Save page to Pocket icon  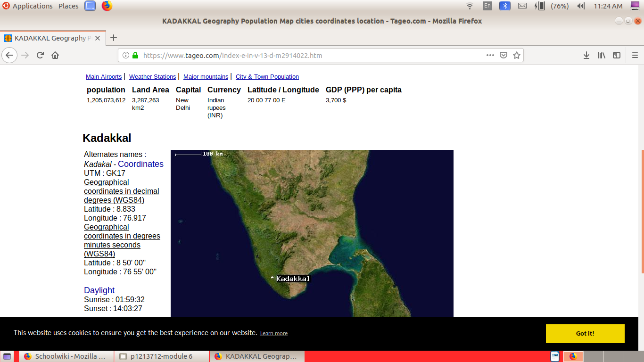[x=504, y=55]
